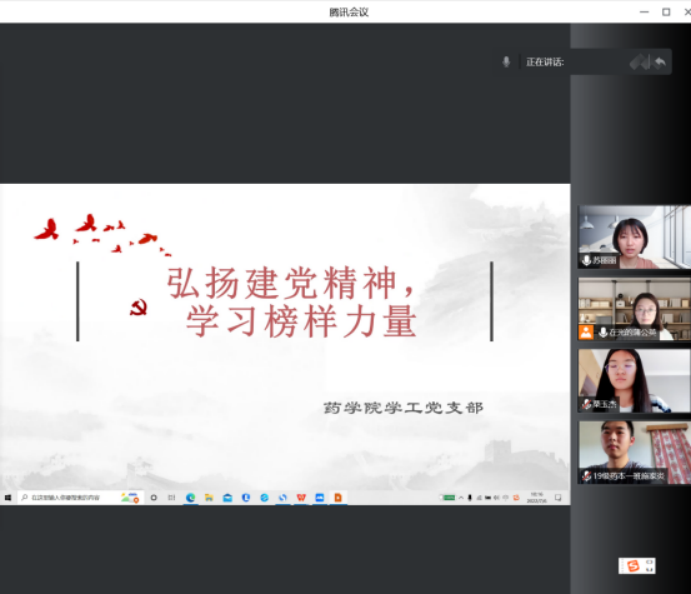
Task: Open Microsoft Edge from the shared taskbar
Action: pos(190,497)
